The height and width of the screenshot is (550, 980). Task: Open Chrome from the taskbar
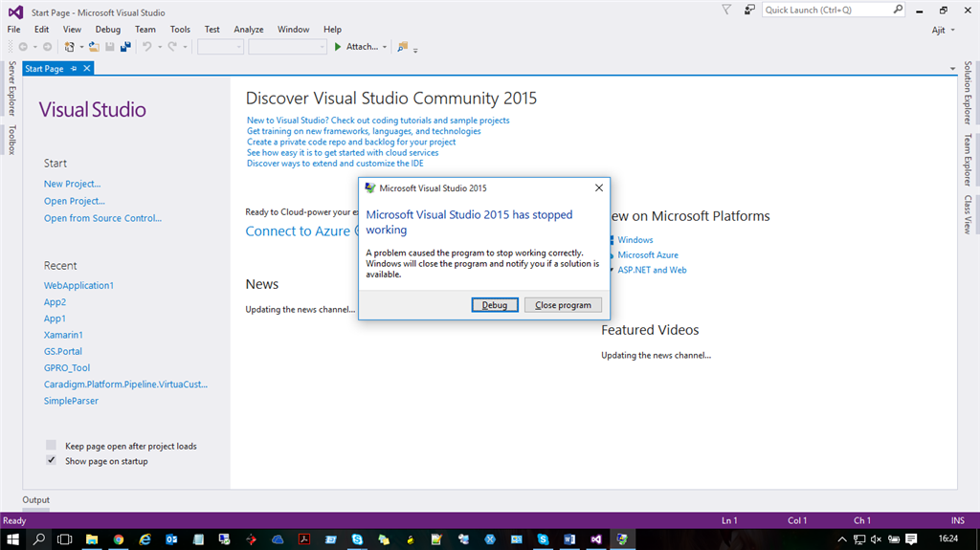tap(118, 539)
